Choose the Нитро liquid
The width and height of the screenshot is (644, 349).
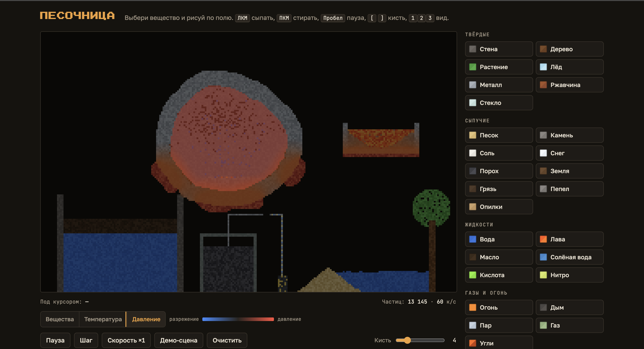pos(570,275)
